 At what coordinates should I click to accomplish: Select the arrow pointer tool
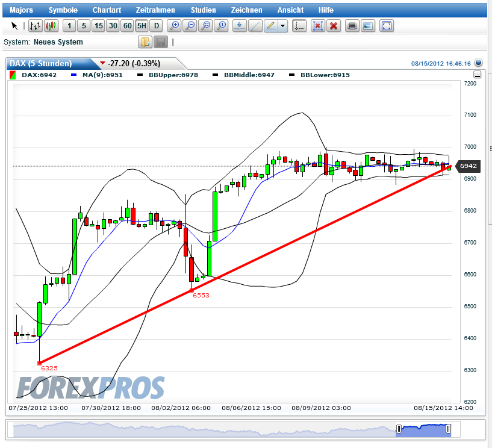(14, 26)
